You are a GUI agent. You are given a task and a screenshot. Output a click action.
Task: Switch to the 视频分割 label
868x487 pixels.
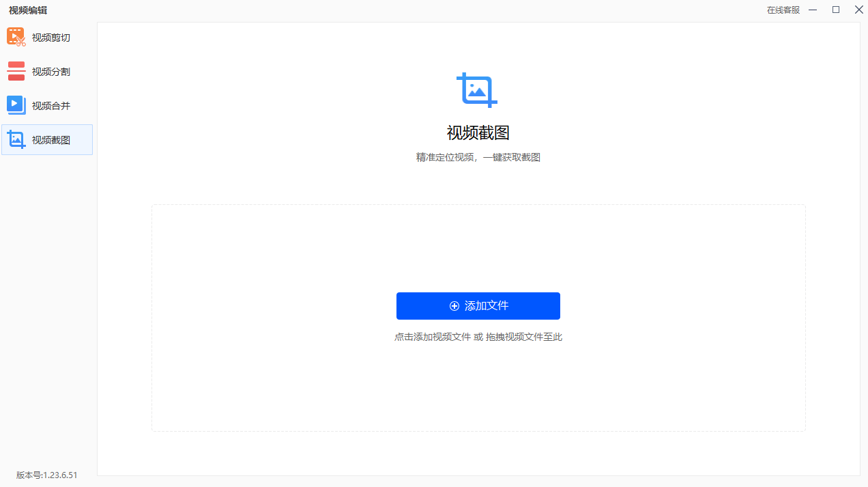tap(51, 72)
